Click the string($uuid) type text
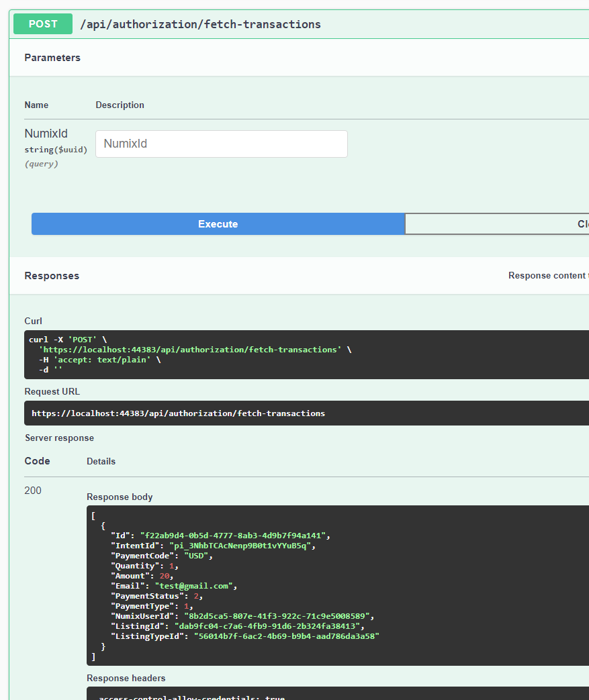Screen dimensions: 589x700 pos(56,150)
